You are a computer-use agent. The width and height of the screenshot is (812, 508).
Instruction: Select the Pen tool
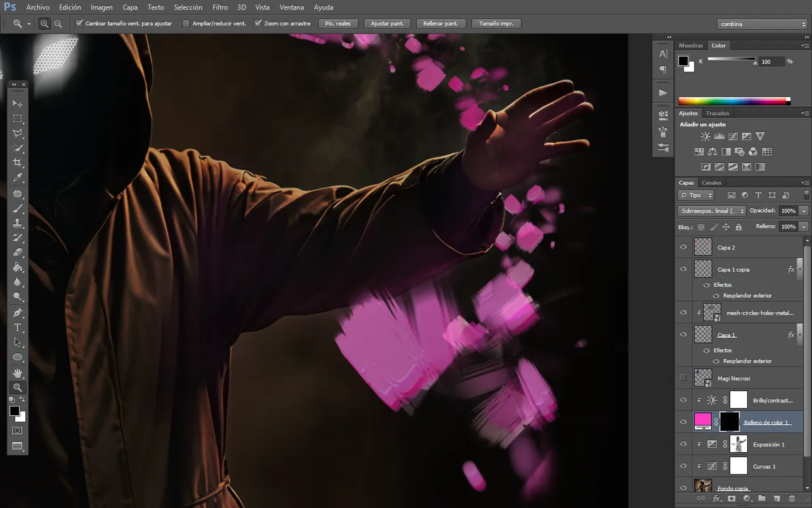click(18, 312)
